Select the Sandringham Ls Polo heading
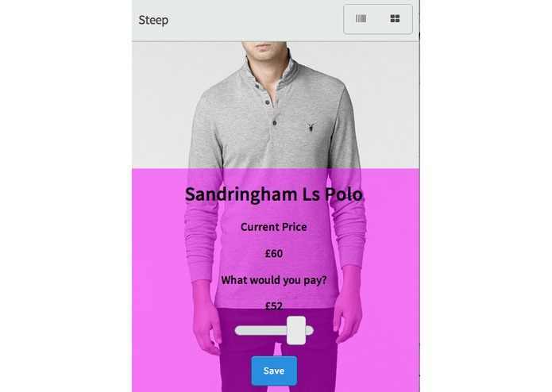 (x=273, y=194)
